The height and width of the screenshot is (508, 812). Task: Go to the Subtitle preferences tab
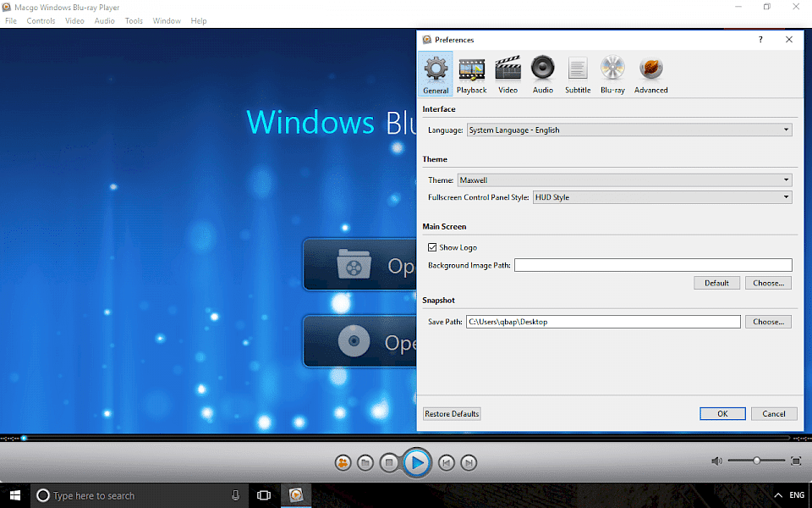pos(578,75)
